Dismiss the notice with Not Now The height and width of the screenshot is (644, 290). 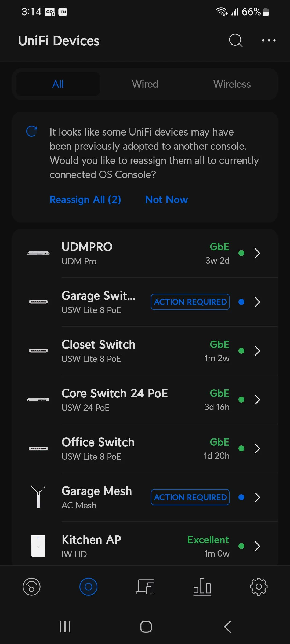tap(166, 200)
